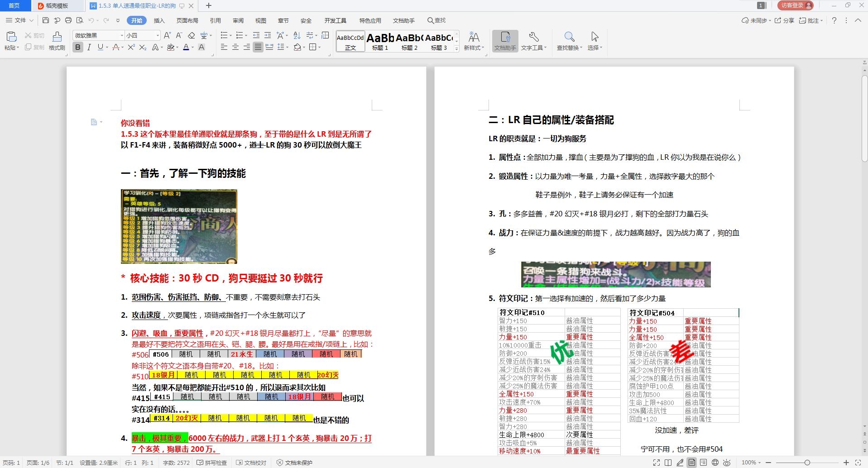Expand line spacing dropdown arrow
The image size is (868, 468).
click(287, 47)
